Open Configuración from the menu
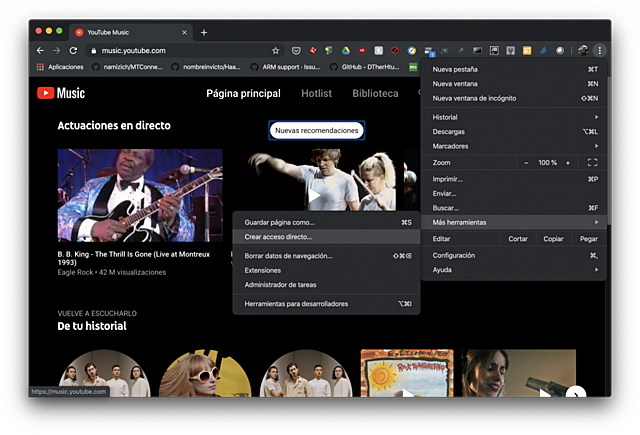The height and width of the screenshot is (435, 640). [x=513, y=255]
